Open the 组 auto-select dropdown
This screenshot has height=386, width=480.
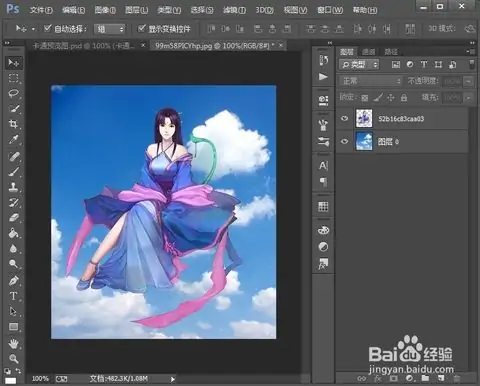tap(110, 29)
